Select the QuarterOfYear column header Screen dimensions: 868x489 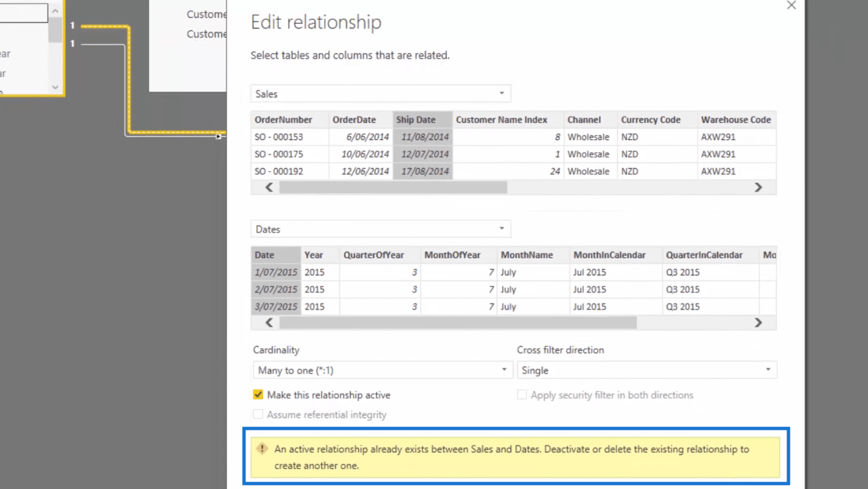coord(380,255)
